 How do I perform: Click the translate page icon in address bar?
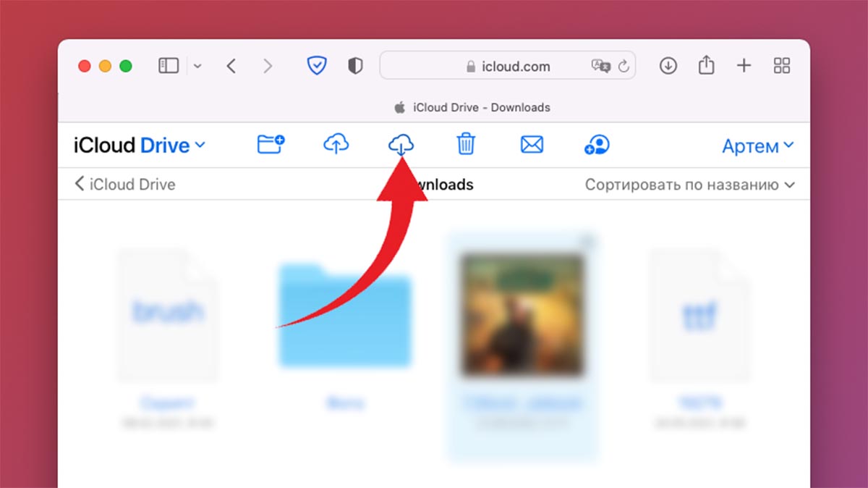click(x=601, y=66)
